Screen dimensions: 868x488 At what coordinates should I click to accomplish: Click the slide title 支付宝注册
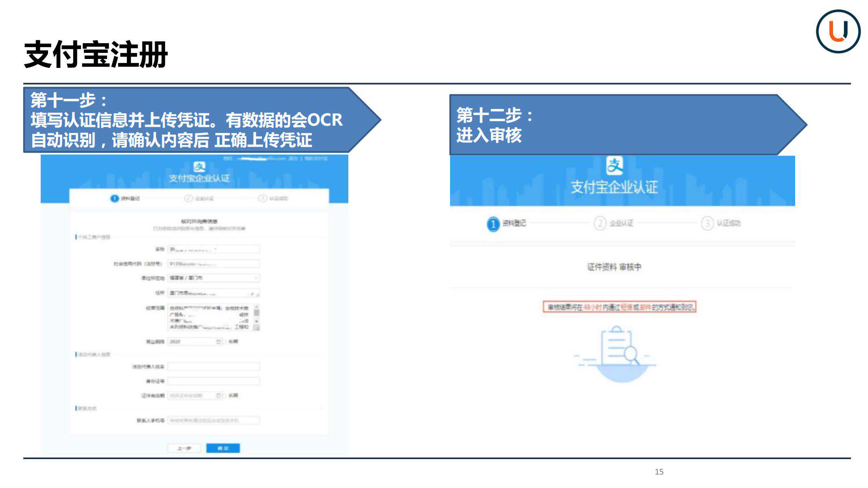[x=96, y=54]
